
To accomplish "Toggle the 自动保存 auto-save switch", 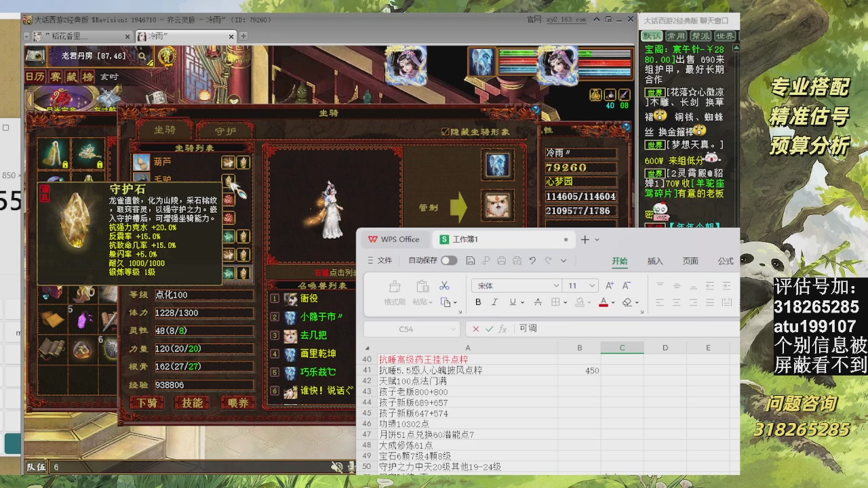I will (449, 260).
